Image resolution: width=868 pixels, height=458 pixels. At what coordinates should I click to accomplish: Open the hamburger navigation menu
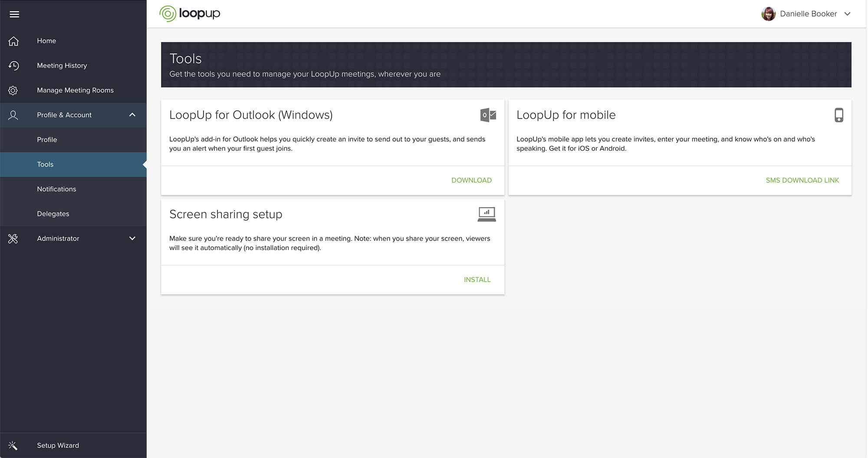[x=14, y=14]
